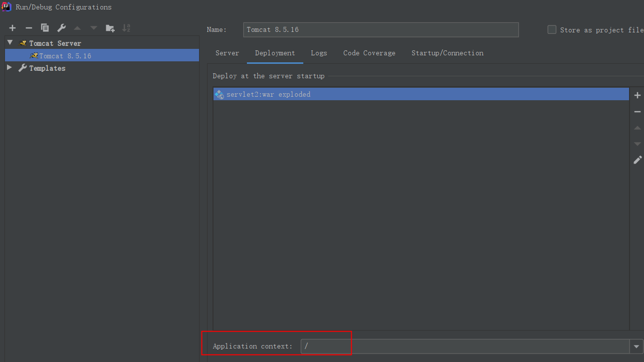Viewport: 644px width, 362px height.
Task: Open the Logs tab
Action: pyautogui.click(x=319, y=53)
